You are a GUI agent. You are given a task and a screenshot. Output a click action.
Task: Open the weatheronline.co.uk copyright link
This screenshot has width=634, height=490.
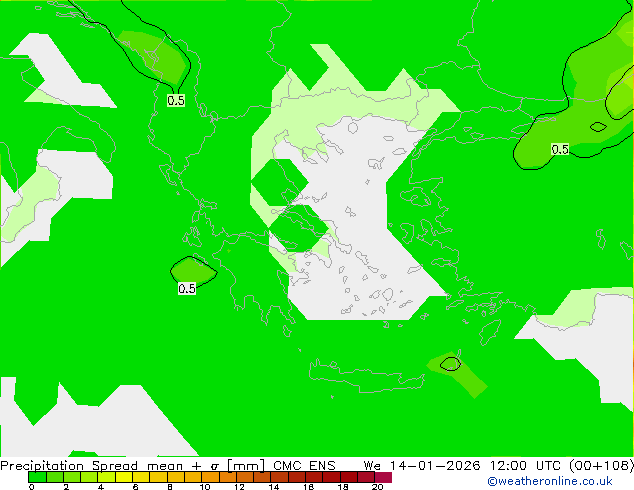549,481
